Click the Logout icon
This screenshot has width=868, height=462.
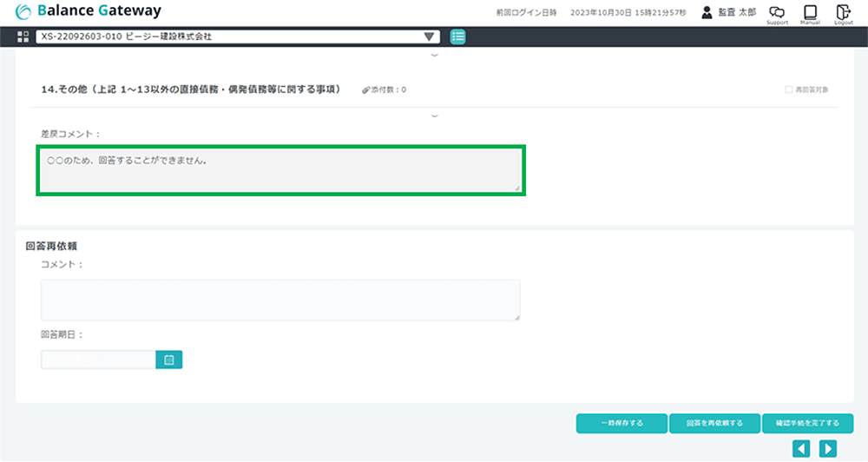click(843, 12)
